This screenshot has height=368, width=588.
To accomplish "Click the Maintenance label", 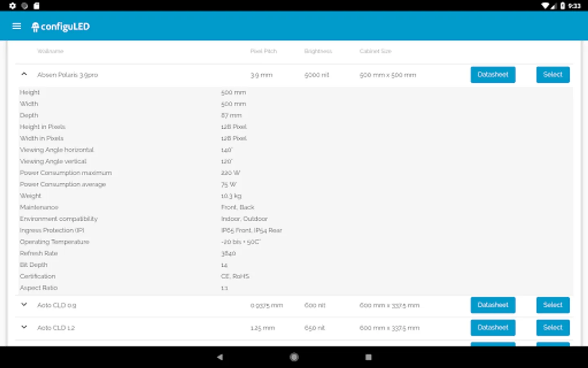I will coord(39,207).
